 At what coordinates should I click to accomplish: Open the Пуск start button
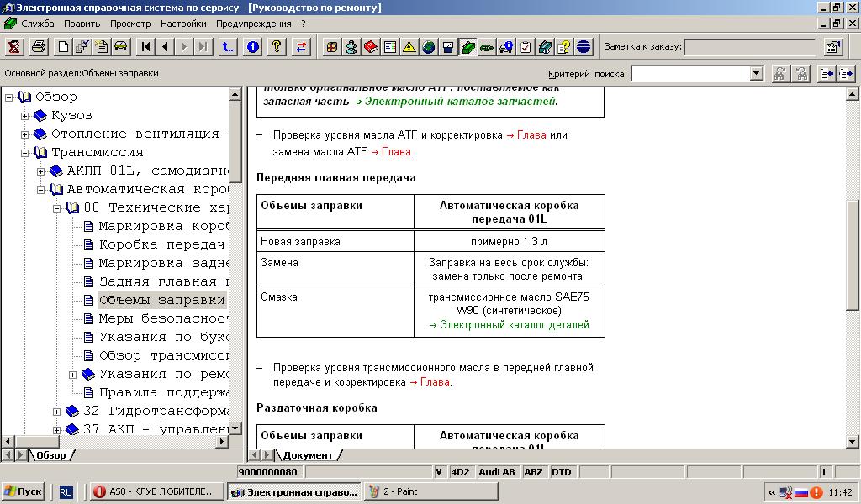pyautogui.click(x=24, y=492)
